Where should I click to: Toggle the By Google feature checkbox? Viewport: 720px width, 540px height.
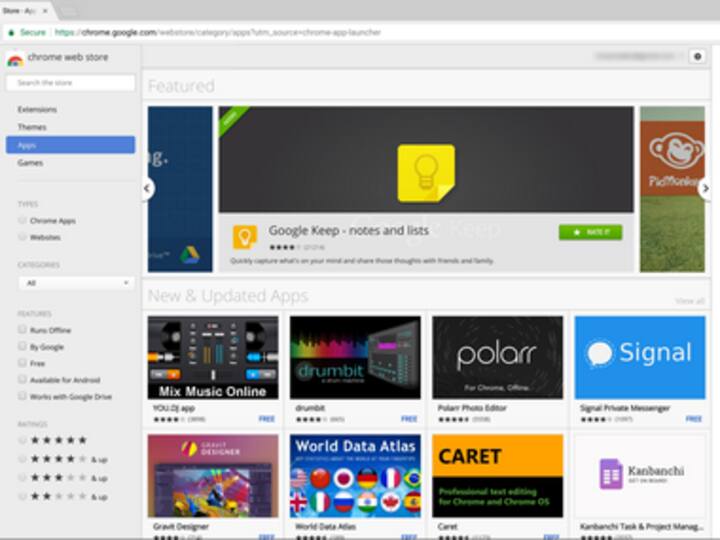pyautogui.click(x=23, y=346)
